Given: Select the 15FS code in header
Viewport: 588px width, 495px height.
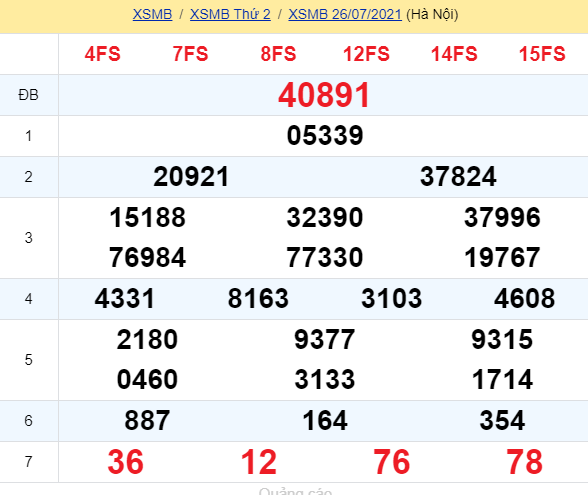Looking at the screenshot, I should [542, 54].
